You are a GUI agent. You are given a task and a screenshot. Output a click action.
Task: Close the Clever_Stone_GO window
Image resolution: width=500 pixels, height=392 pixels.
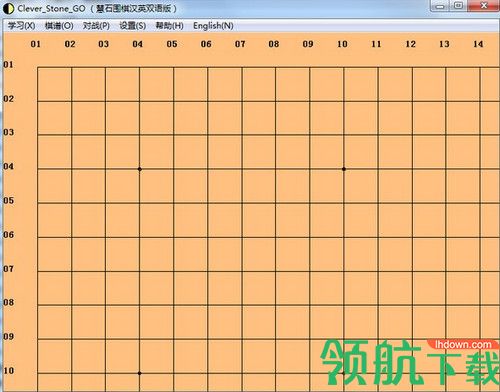(x=484, y=6)
